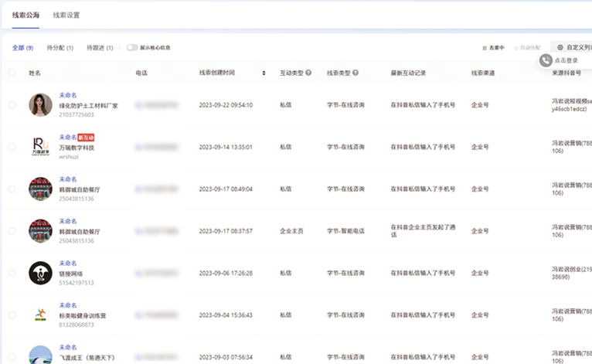The width and height of the screenshot is (592, 364).
Task: Select the 待分配 (1) filter tab
Action: coord(60,48)
